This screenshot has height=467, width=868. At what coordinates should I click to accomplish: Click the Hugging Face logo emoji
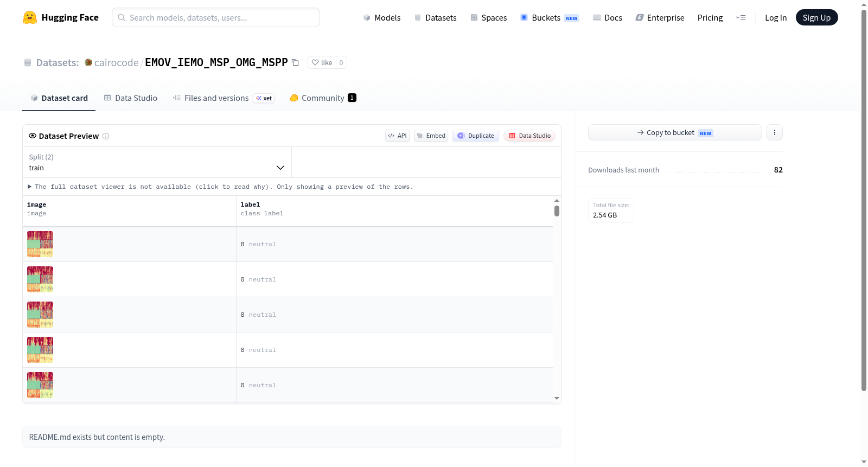pyautogui.click(x=30, y=17)
